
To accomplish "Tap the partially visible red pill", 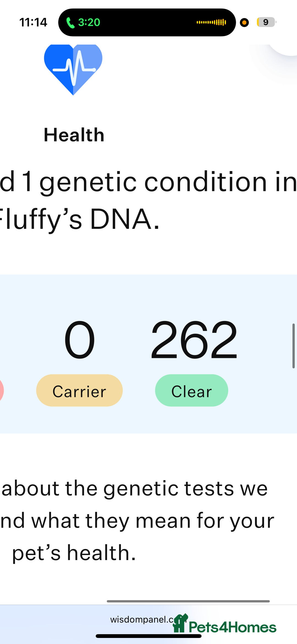I will point(1,390).
